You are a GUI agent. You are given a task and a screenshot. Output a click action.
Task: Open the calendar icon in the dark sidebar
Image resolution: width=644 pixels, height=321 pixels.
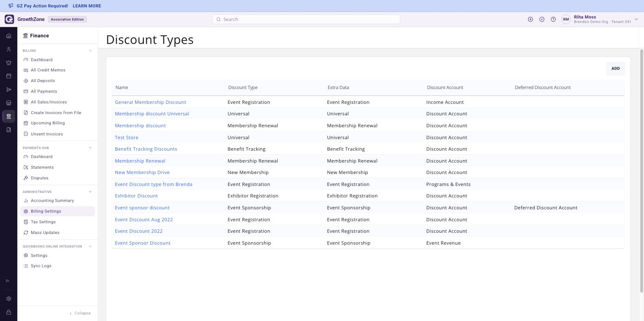[x=9, y=76]
